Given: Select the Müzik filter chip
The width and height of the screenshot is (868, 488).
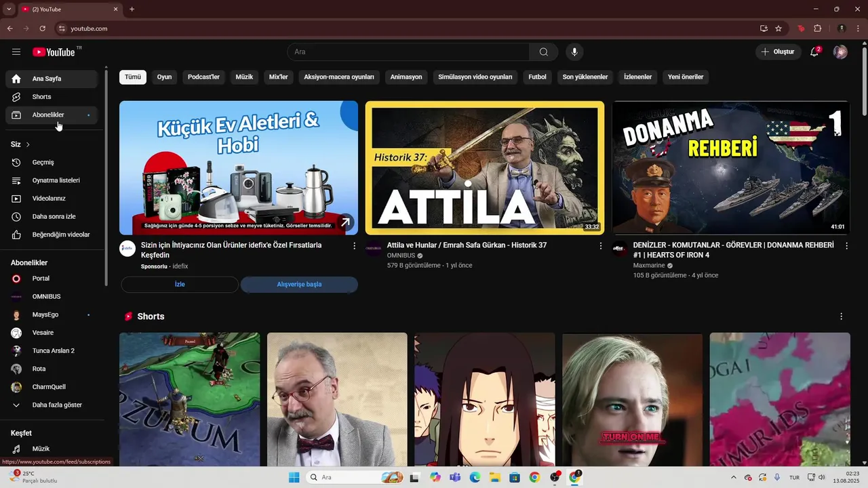Looking at the screenshot, I should [244, 77].
